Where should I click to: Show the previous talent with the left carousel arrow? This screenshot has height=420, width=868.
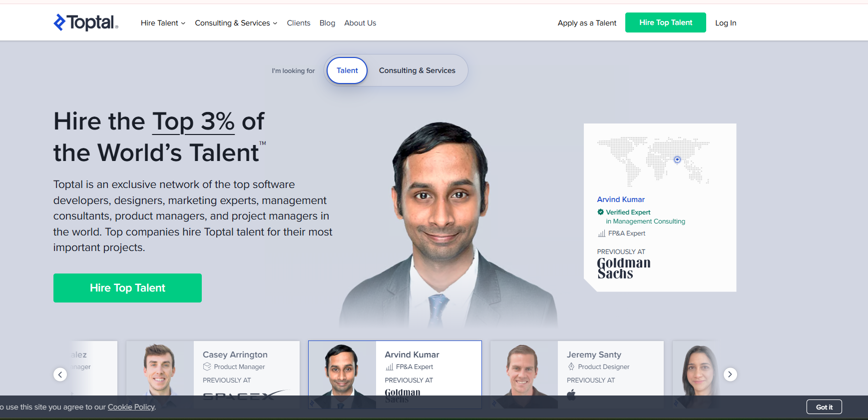point(60,374)
